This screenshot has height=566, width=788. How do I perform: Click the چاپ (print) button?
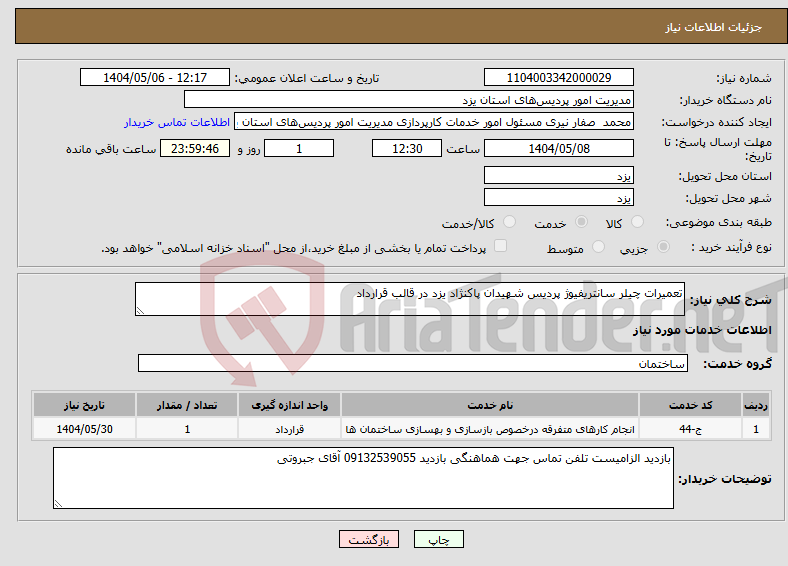[438, 539]
